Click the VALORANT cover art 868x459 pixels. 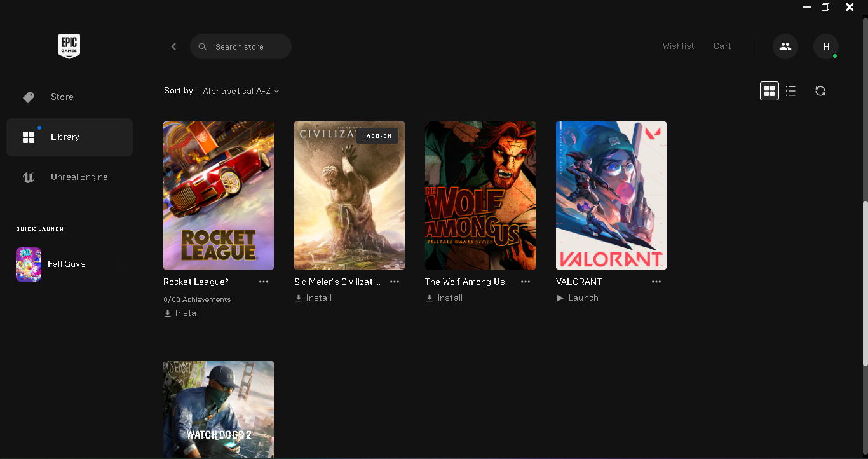pos(611,195)
